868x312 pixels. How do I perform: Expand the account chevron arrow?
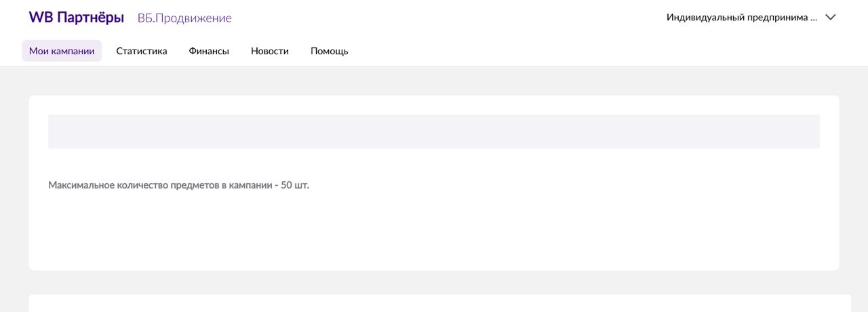click(x=831, y=18)
